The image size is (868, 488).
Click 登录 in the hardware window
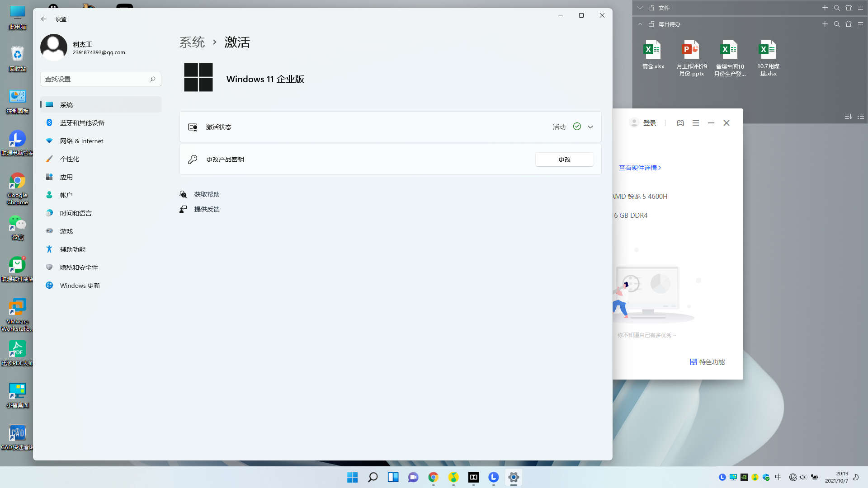(649, 123)
